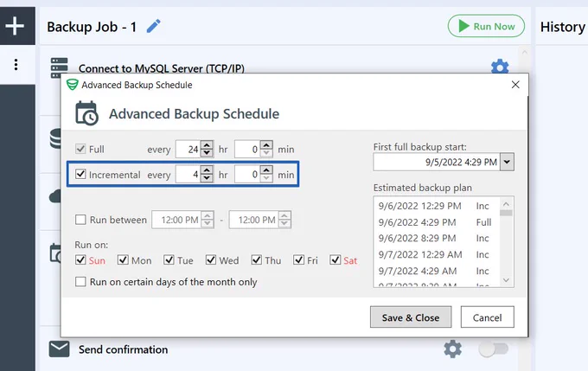Viewport: 588px width, 371px height.
Task: Open the First full backup start dropdown
Action: click(507, 162)
